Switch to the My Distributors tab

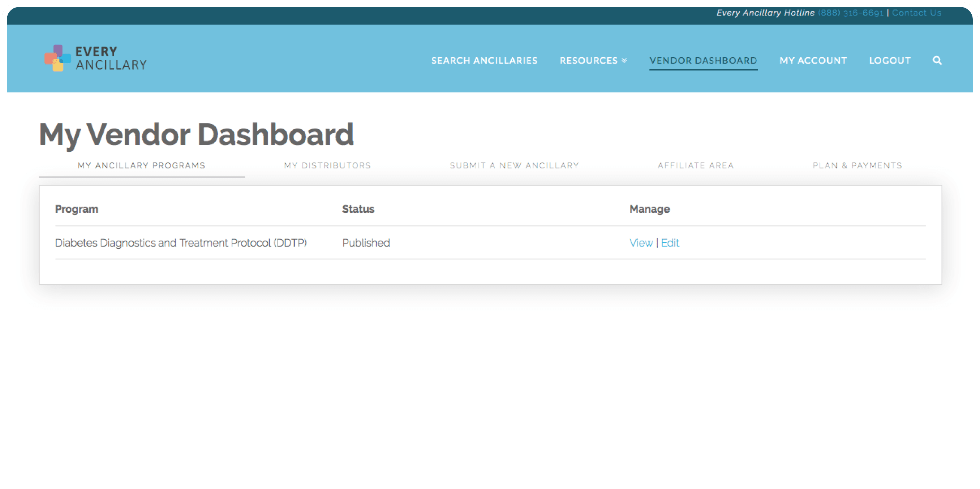[327, 165]
